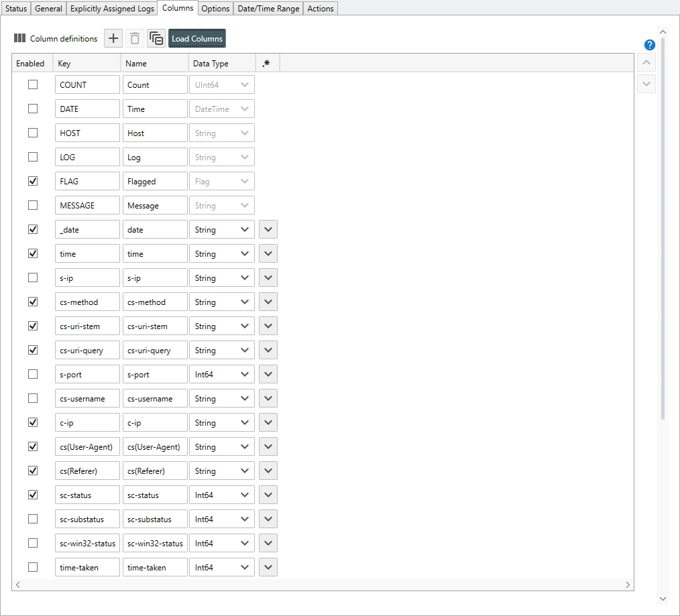Expand the chevron next to time-taken row

268,568
